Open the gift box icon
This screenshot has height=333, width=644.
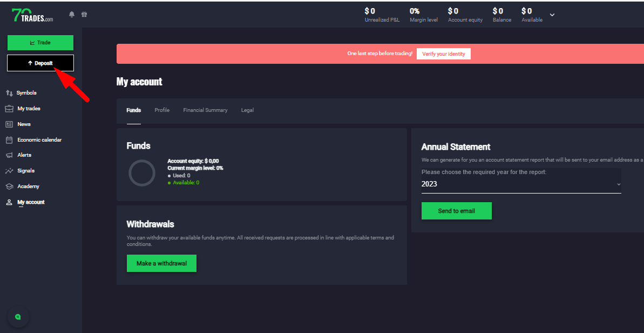[x=84, y=15]
